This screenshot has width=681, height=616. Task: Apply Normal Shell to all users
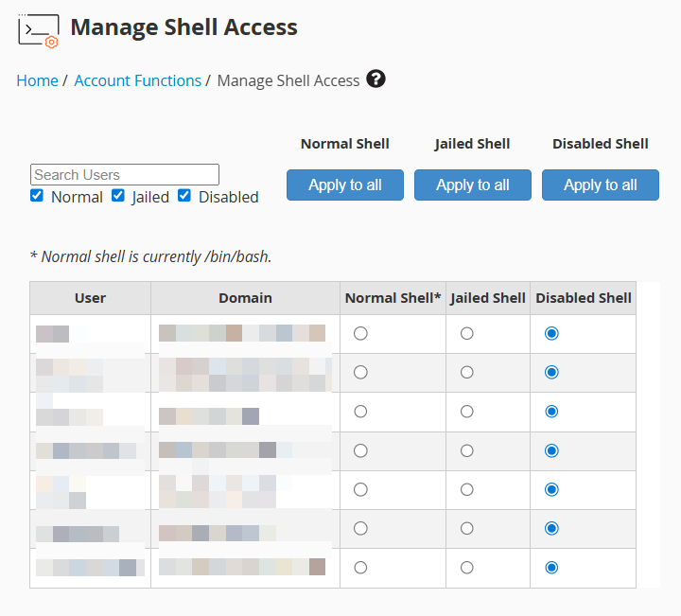pos(345,185)
